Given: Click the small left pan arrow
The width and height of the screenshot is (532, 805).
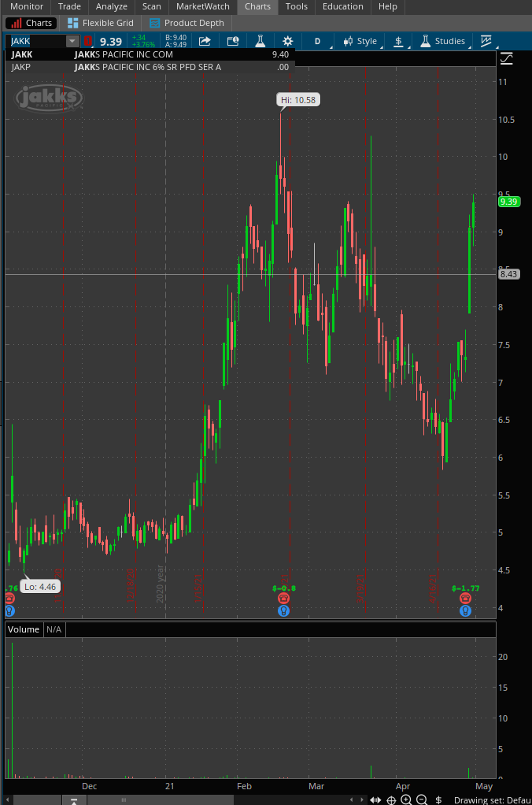Looking at the screenshot, I should (352, 799).
